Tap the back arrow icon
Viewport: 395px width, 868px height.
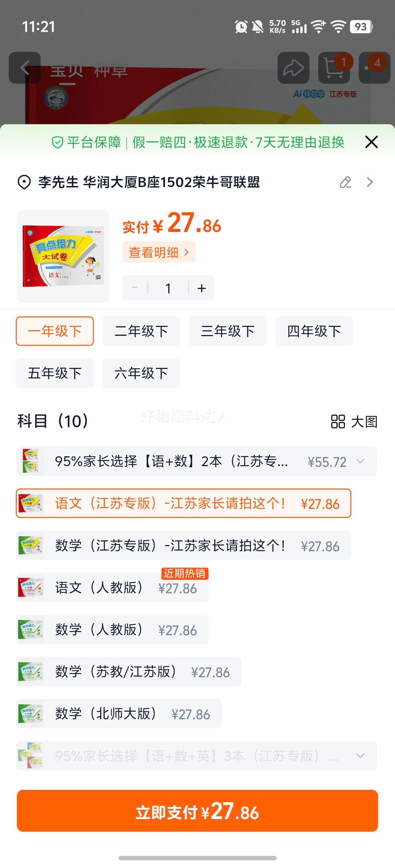25,68
